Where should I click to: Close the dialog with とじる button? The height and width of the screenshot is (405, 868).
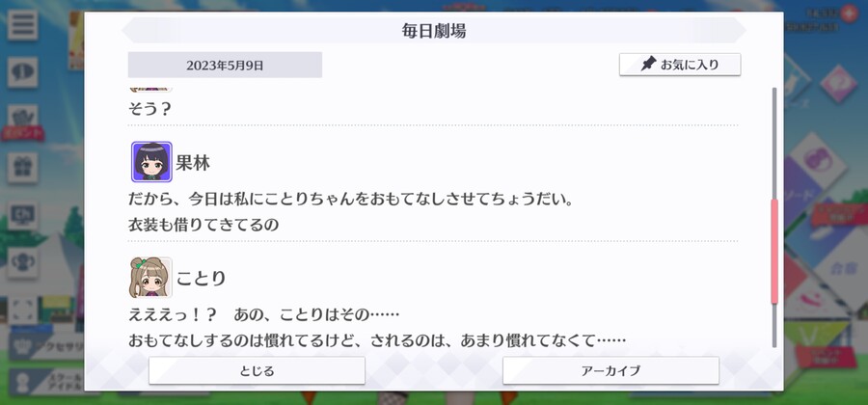pyautogui.click(x=257, y=370)
